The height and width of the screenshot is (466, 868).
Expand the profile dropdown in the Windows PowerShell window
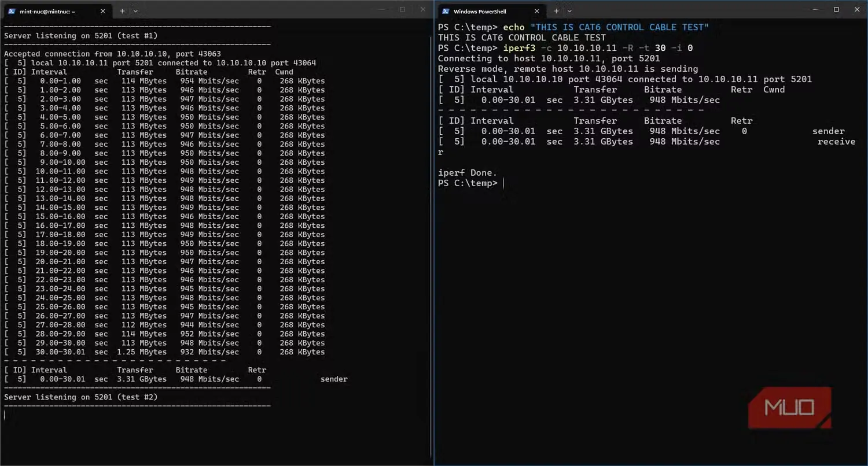pos(569,10)
